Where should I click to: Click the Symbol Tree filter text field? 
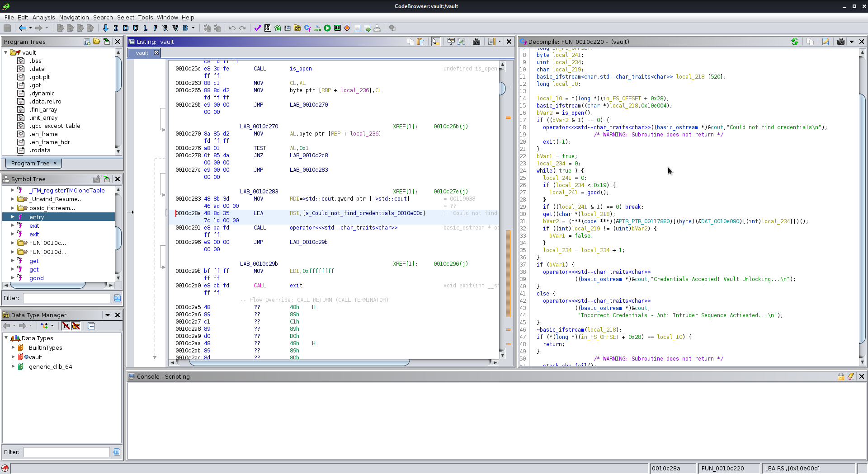pyautogui.click(x=66, y=298)
